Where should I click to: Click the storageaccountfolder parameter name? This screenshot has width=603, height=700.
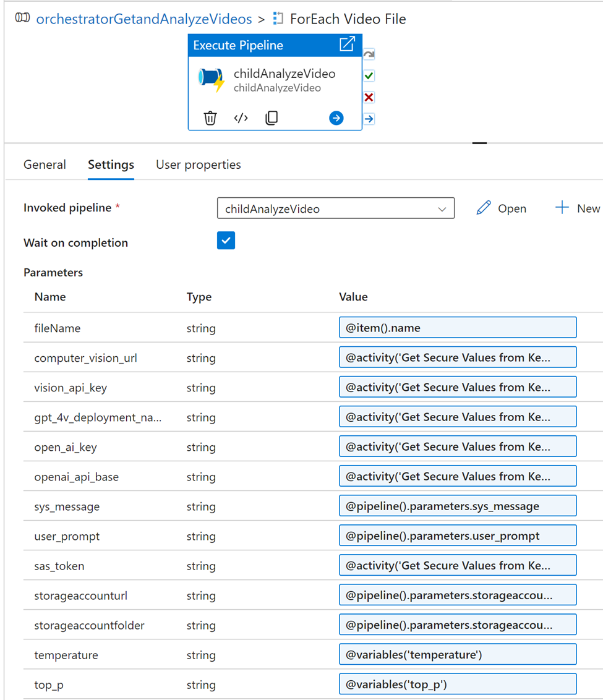(x=89, y=625)
